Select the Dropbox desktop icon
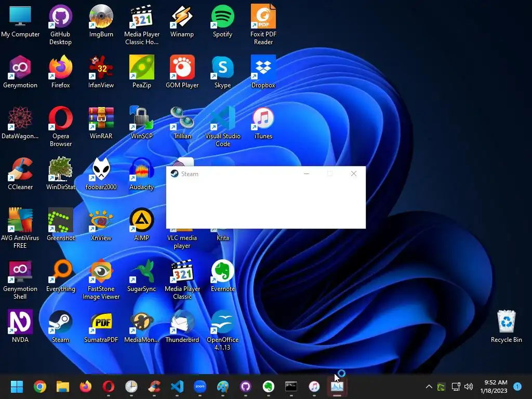 point(263,71)
